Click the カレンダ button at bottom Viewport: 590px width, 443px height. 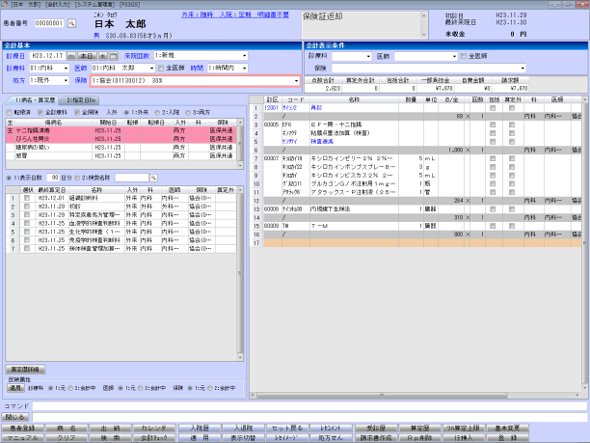(x=154, y=428)
